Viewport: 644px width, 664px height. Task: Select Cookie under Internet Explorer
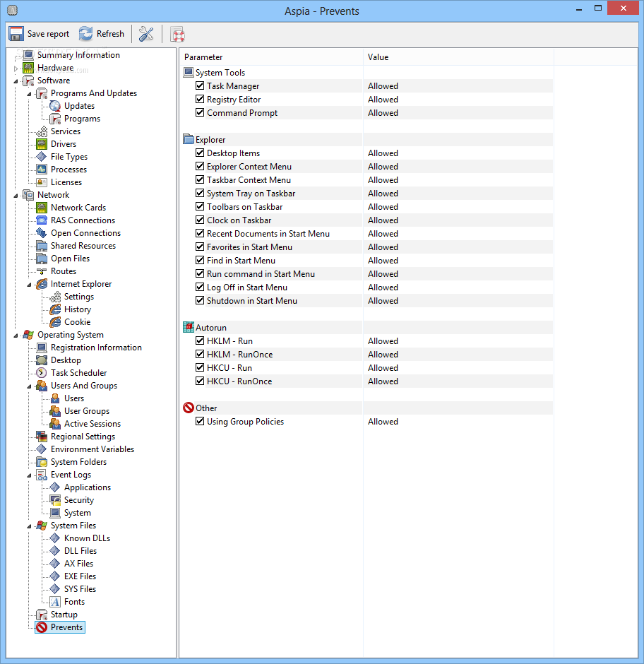point(78,322)
